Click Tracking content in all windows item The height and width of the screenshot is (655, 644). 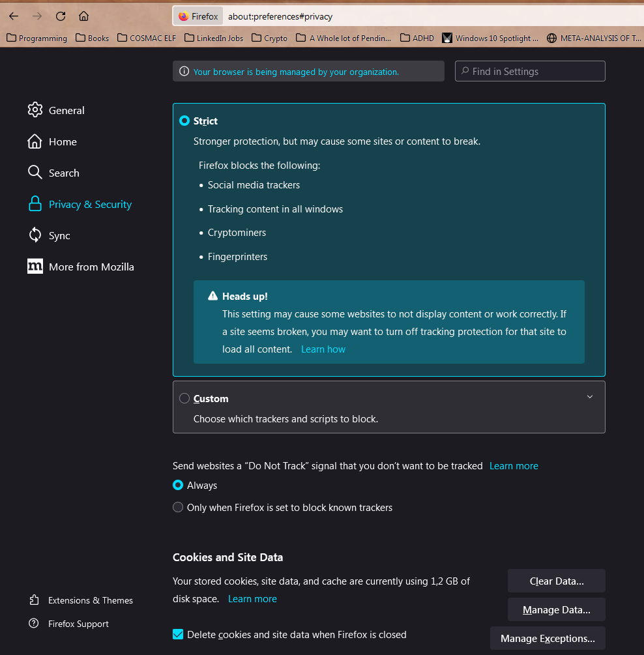(275, 209)
